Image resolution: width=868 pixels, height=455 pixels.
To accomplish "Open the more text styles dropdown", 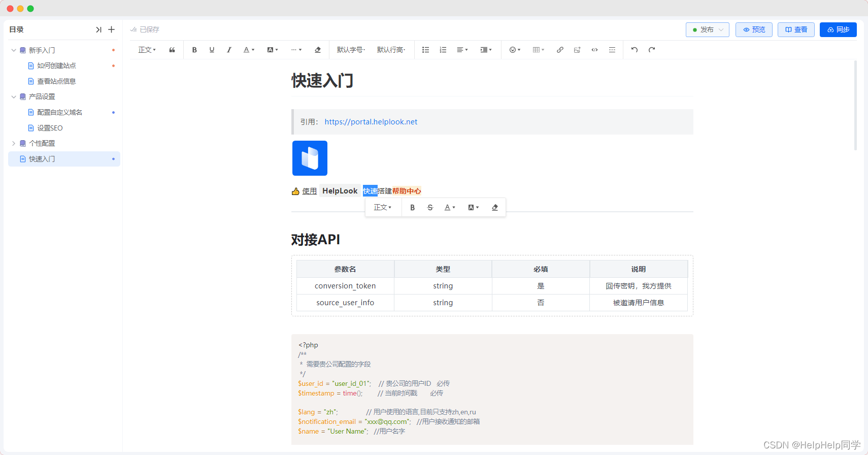I will [x=296, y=50].
